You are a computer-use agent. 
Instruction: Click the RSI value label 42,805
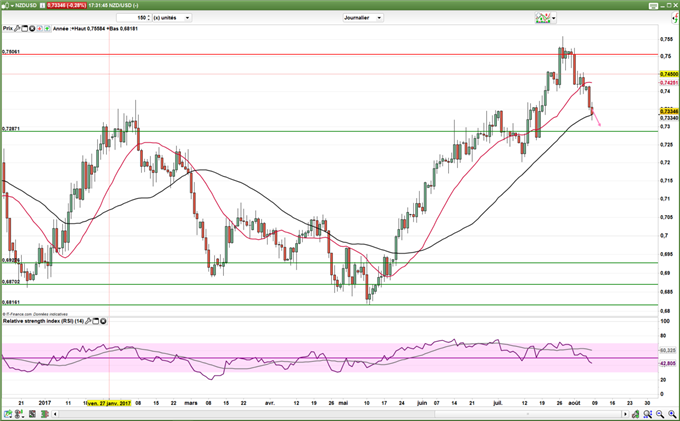tap(668, 363)
